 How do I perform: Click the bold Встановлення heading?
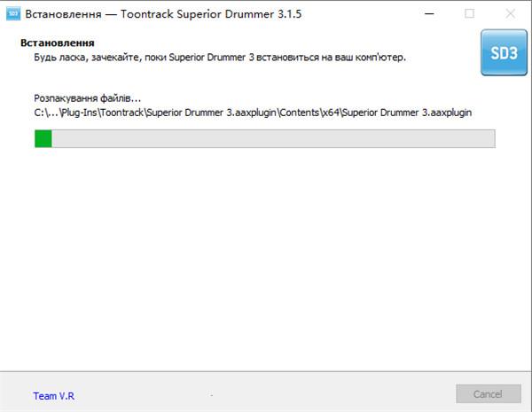[x=58, y=43]
